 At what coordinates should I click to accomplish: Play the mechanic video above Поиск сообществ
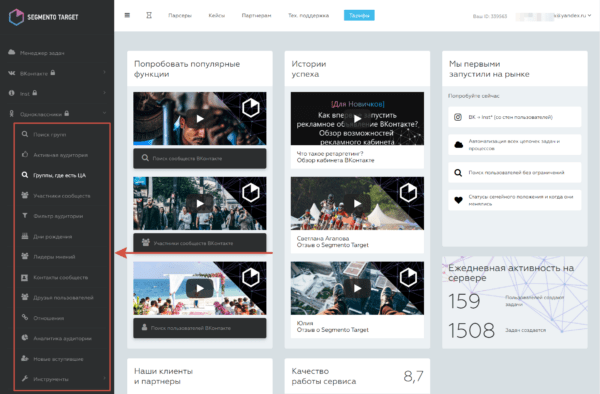tap(200, 119)
